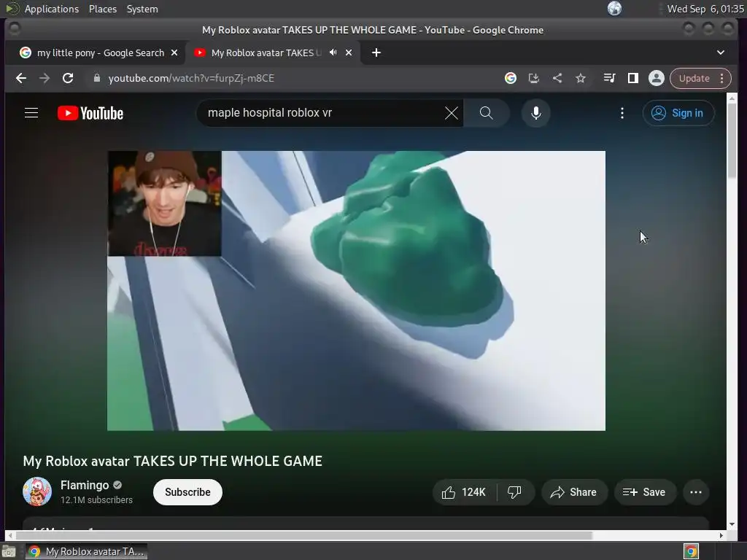Close the my little pony tab
747x560 pixels.
174,52
